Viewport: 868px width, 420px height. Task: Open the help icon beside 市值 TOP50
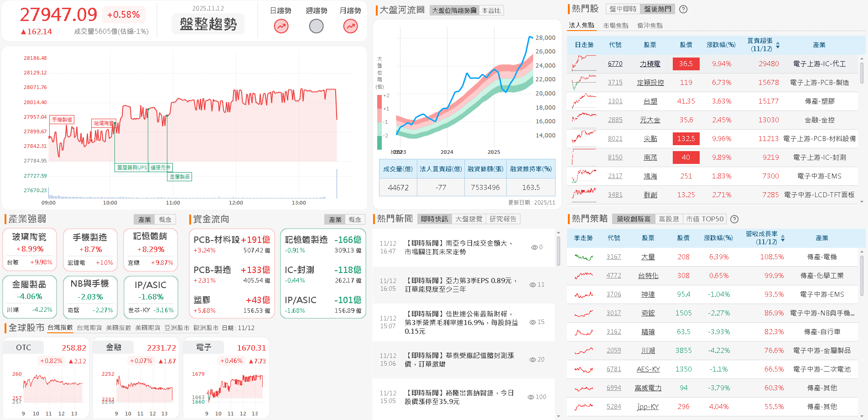(x=734, y=219)
